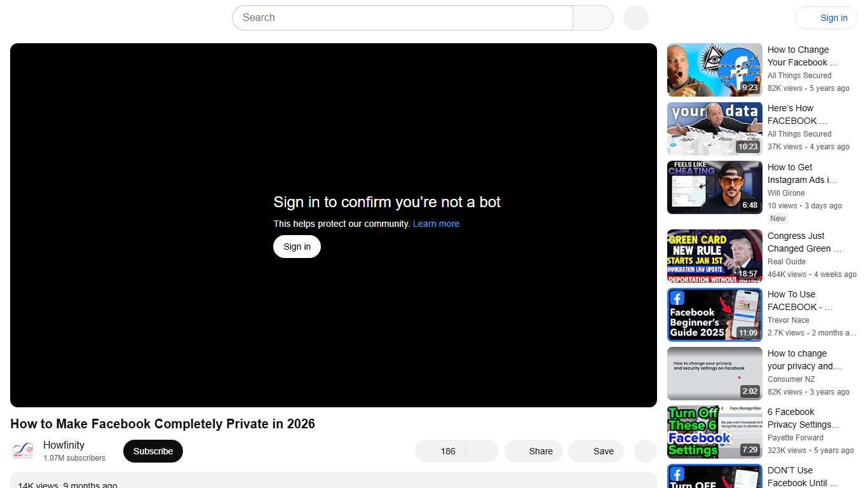Subscribe to the Howfinity channel

[x=153, y=451]
